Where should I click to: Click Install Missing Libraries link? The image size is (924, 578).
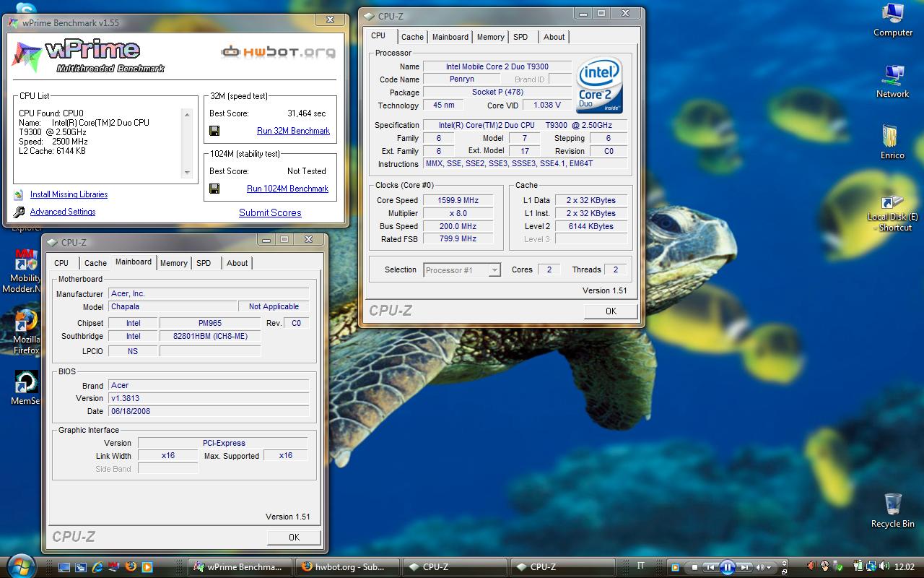[69, 194]
